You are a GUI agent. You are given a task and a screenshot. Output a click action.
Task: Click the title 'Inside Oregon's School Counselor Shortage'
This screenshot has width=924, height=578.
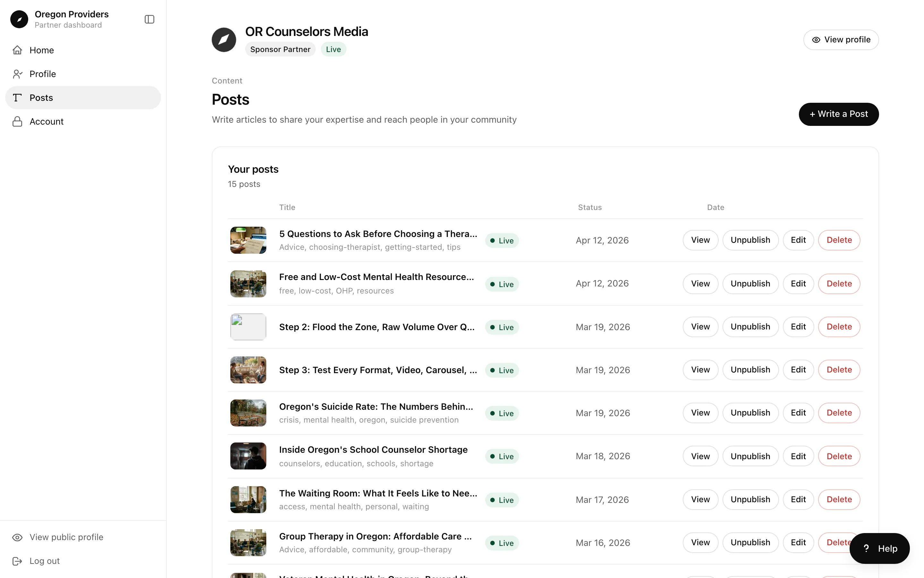click(x=373, y=450)
